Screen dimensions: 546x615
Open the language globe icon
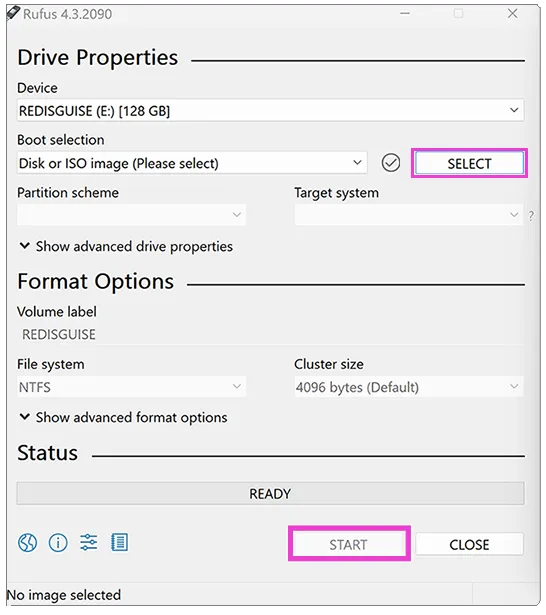point(27,543)
